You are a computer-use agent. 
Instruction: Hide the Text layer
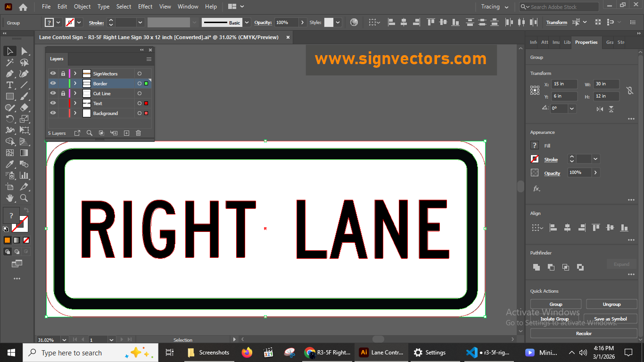pos(53,103)
